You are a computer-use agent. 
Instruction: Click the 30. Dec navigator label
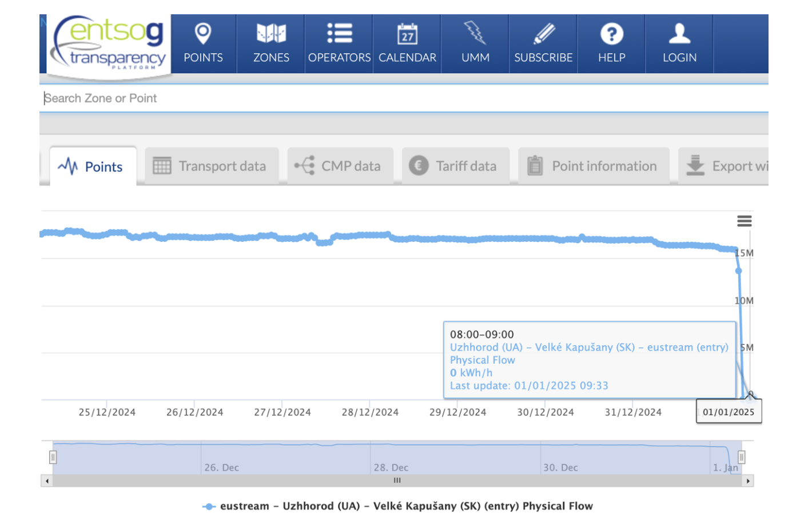560,468
